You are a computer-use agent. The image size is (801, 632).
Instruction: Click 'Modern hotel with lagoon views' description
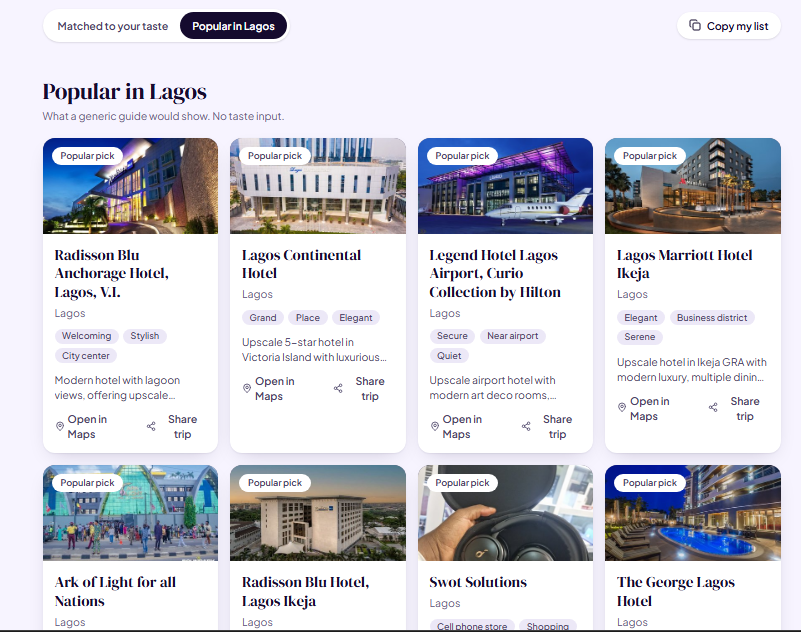pyautogui.click(x=117, y=388)
